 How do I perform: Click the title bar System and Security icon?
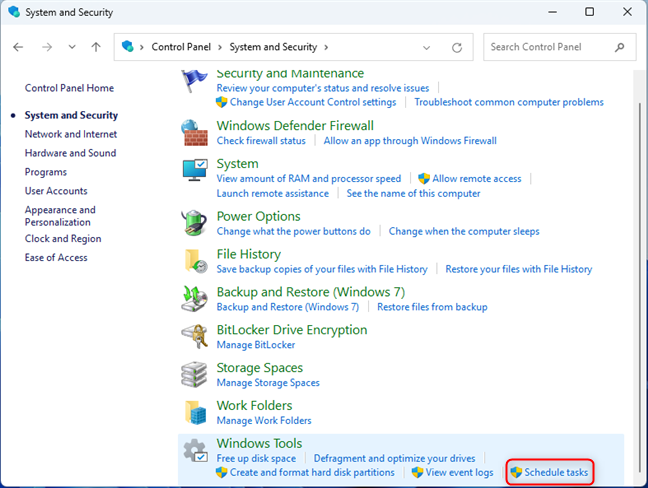[x=14, y=12]
